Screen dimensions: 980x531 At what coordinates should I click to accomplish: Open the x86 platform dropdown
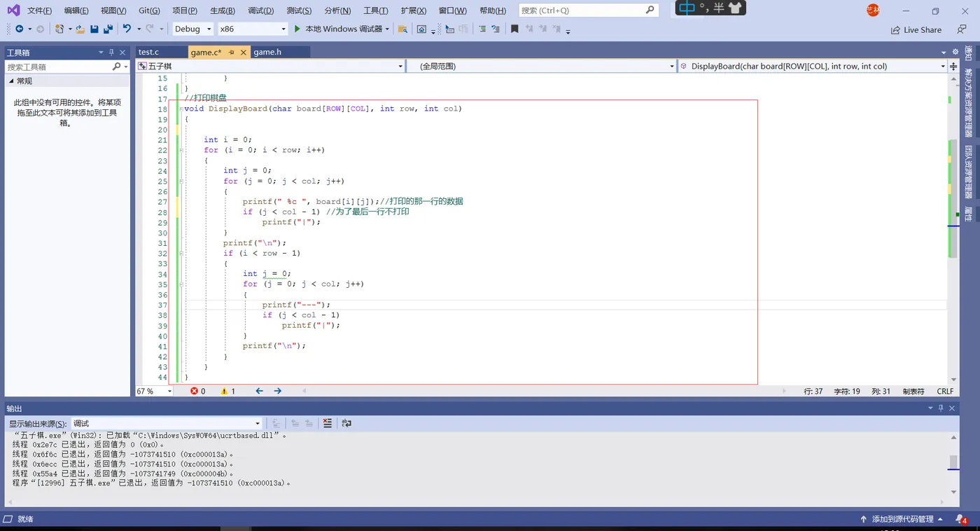coord(253,29)
